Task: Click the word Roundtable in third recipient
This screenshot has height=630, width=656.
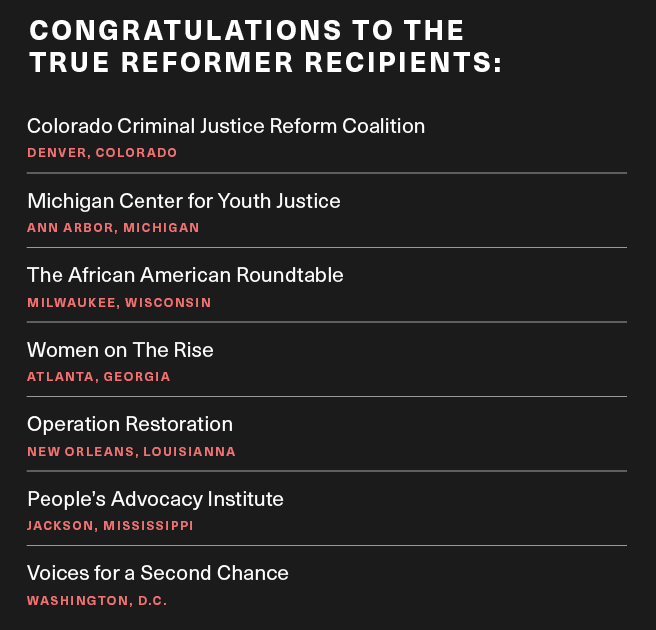Action: (x=290, y=275)
